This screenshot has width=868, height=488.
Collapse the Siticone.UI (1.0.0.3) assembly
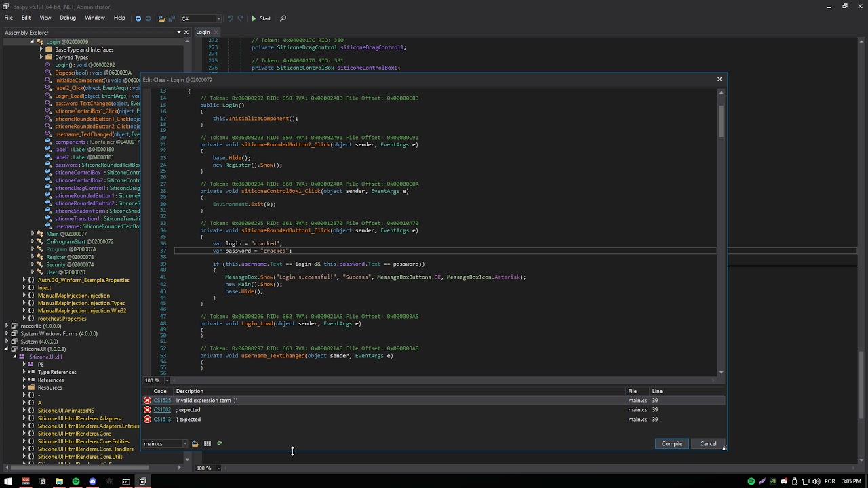pos(6,349)
